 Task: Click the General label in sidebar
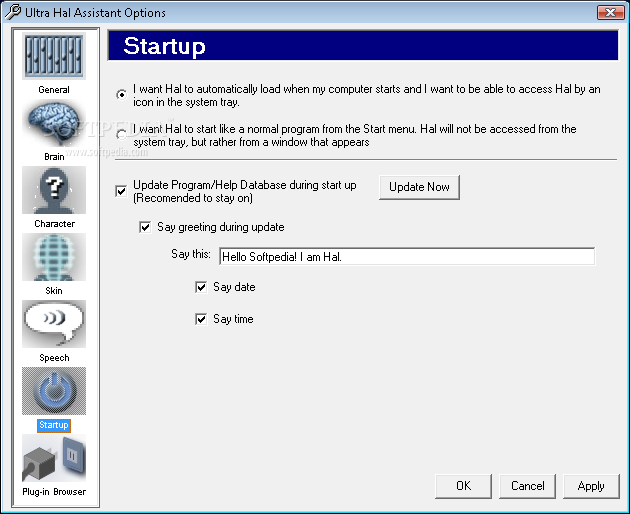[x=54, y=90]
